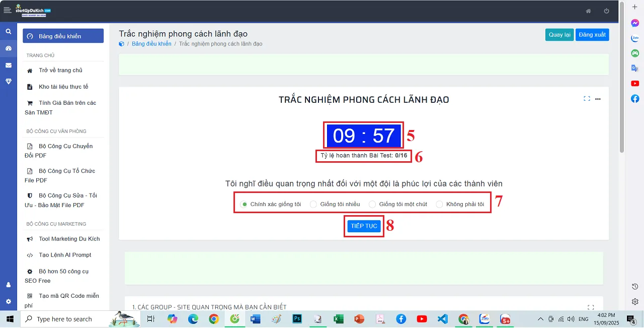Expand quiz card to fullscreen
The height and width of the screenshot is (328, 644).
(x=587, y=99)
